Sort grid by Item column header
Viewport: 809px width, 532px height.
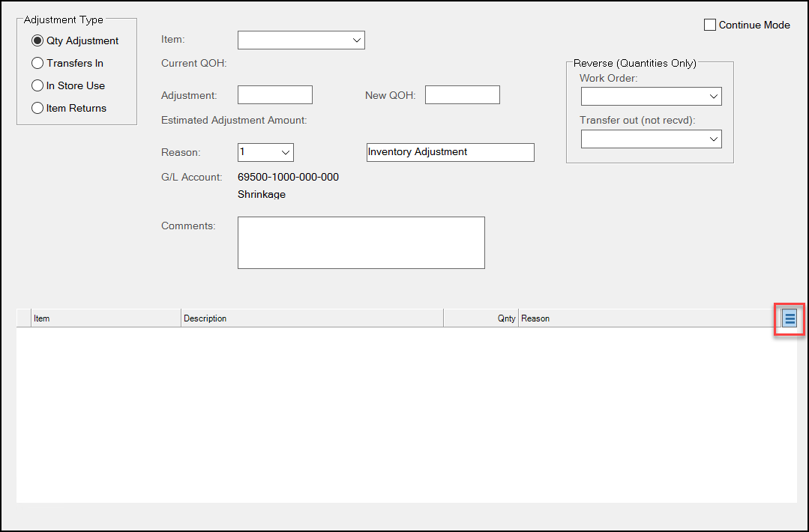pos(106,318)
